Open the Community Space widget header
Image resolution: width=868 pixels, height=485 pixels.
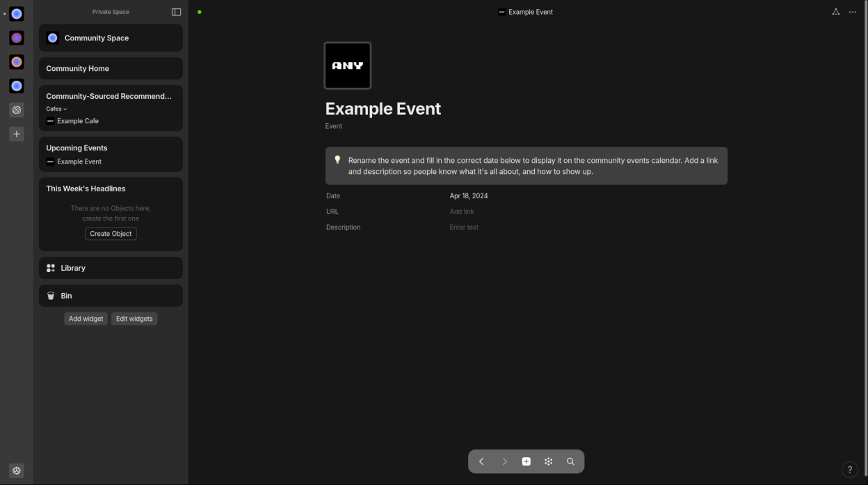point(111,38)
